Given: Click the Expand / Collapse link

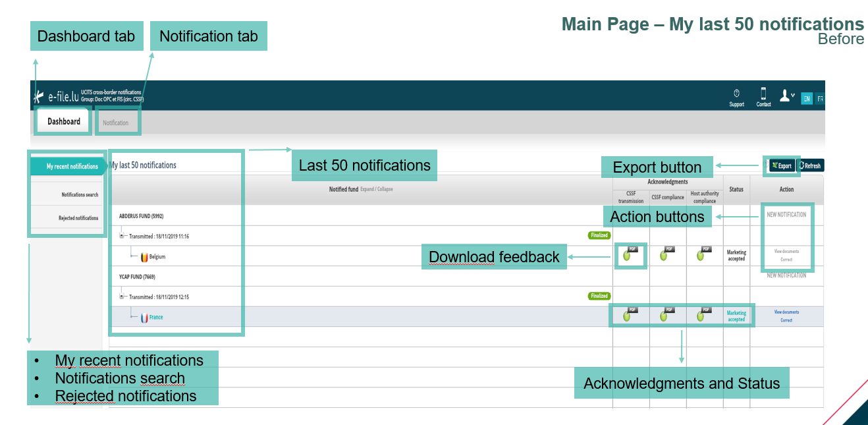Looking at the screenshot, I should coord(377,189).
